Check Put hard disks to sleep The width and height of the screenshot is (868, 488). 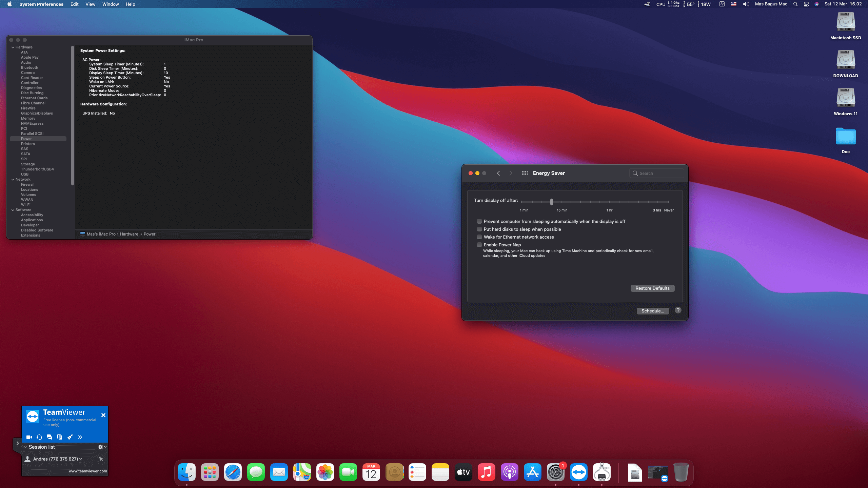479,229
